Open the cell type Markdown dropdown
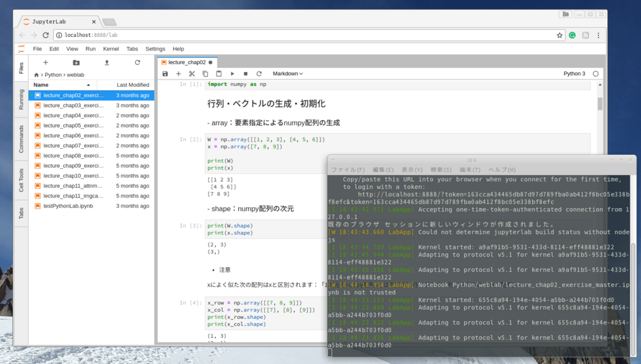This screenshot has height=364, width=641. tap(288, 74)
